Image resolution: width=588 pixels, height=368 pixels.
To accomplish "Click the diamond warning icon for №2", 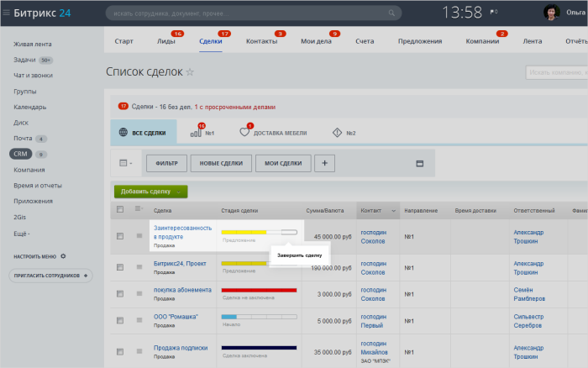I will pos(337,133).
